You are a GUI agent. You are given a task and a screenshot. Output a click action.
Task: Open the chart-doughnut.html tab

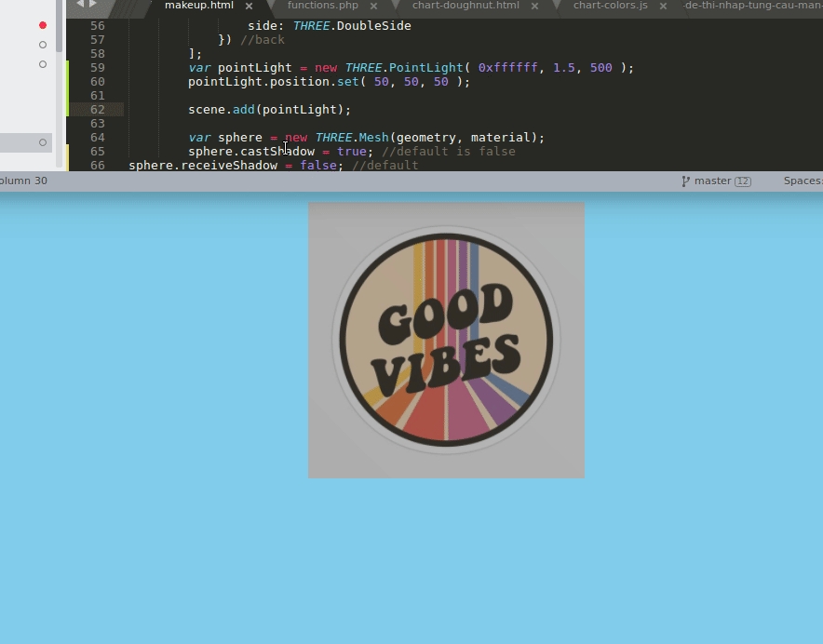pos(465,6)
